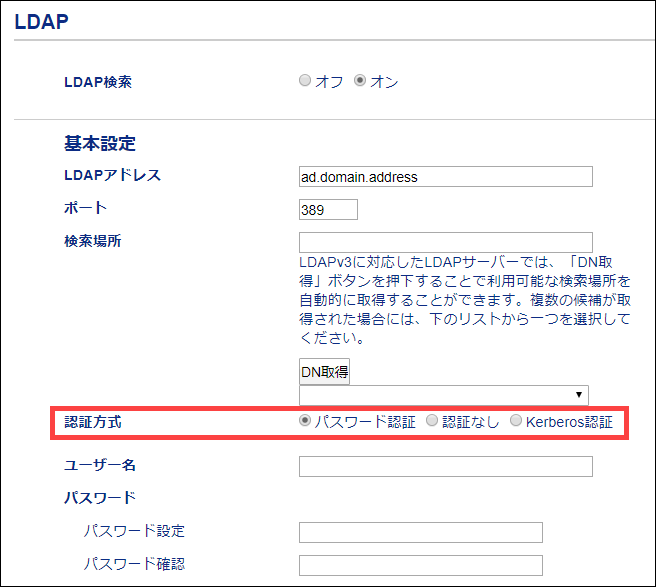Click the LDAP検索 label text

pos(98,82)
